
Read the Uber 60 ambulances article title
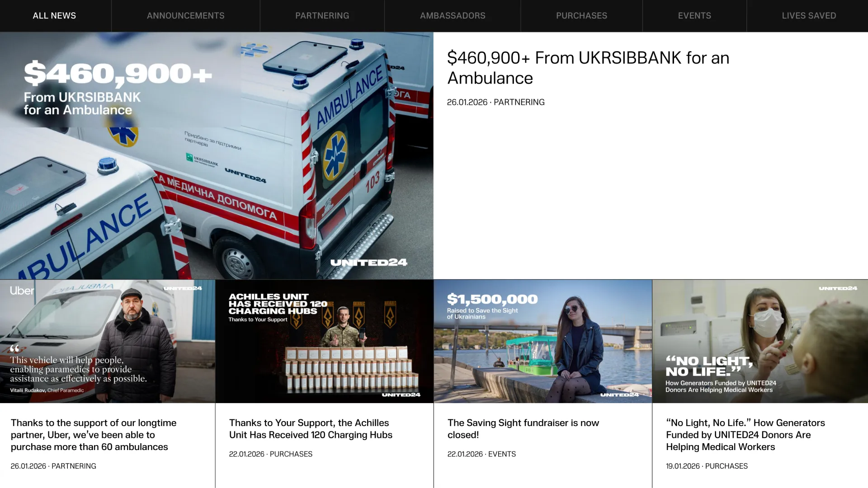pos(94,435)
